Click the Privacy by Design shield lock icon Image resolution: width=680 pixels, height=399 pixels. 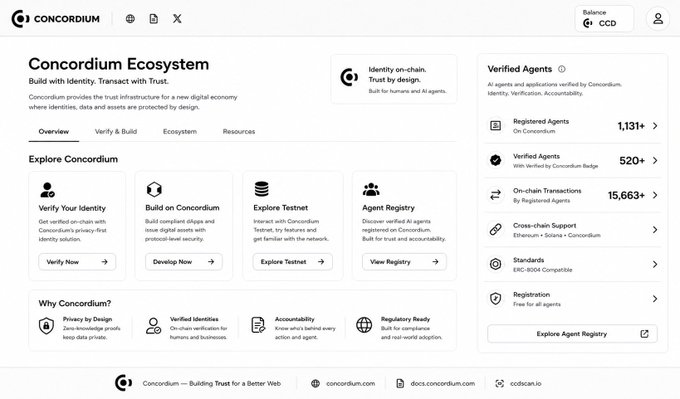coord(46,326)
